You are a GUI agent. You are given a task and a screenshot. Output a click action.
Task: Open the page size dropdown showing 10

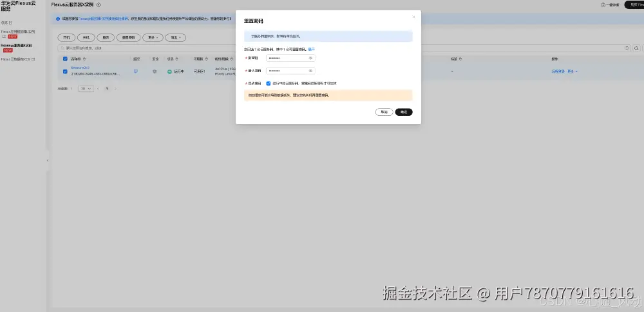tap(86, 89)
